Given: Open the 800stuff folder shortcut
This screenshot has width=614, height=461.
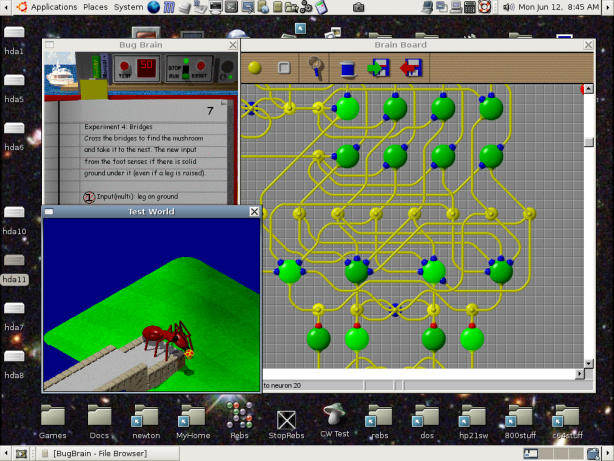Looking at the screenshot, I should click(520, 421).
